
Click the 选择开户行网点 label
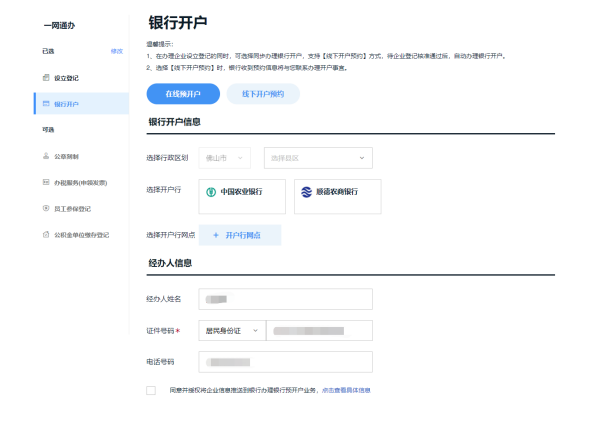coord(171,235)
